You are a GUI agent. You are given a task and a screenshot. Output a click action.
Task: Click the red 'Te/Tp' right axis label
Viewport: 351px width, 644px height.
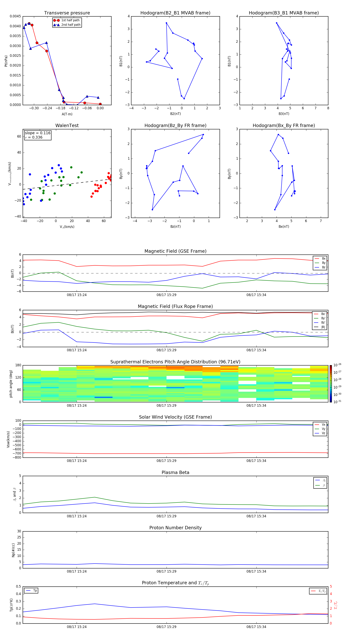tap(336, 605)
